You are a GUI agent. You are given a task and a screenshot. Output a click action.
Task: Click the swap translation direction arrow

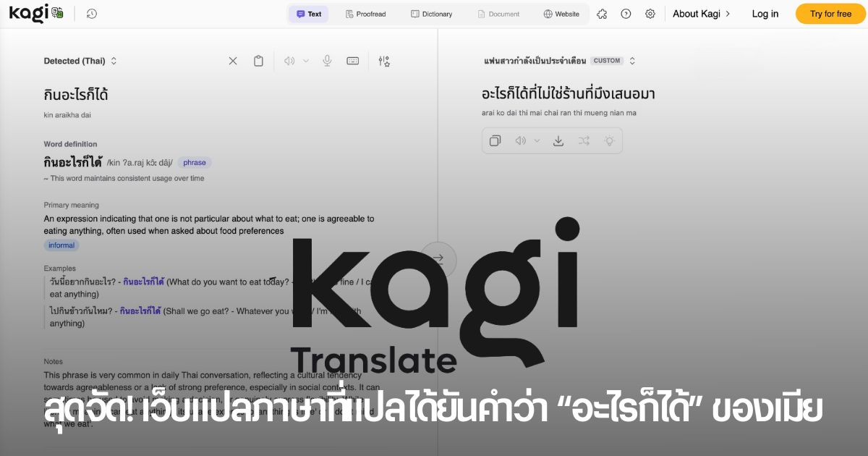coord(438,258)
